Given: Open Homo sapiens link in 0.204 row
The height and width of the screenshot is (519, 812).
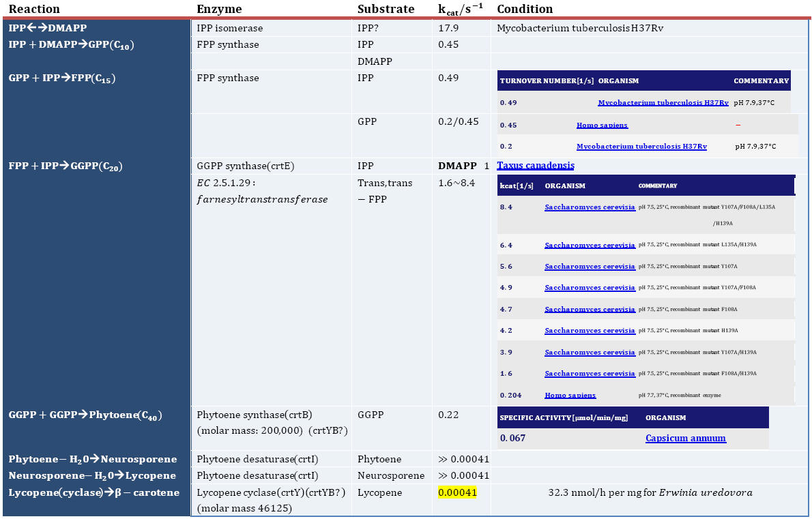Looking at the screenshot, I should click(x=570, y=396).
